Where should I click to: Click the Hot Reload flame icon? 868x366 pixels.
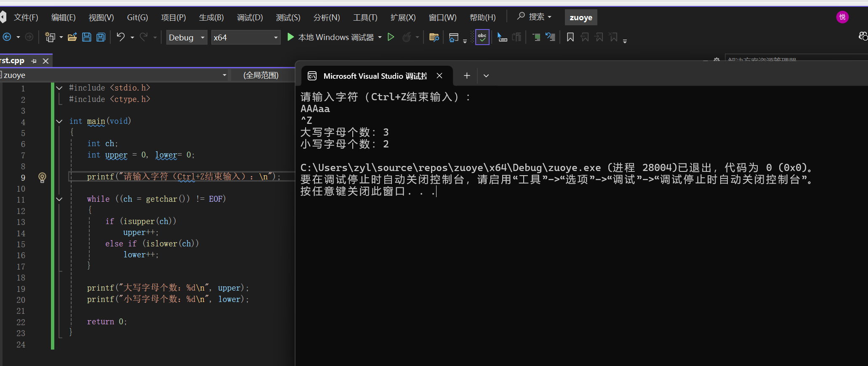[406, 37]
